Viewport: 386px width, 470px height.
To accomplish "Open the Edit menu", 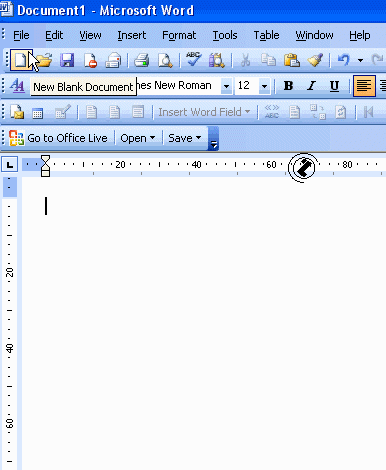I will pyautogui.click(x=54, y=35).
